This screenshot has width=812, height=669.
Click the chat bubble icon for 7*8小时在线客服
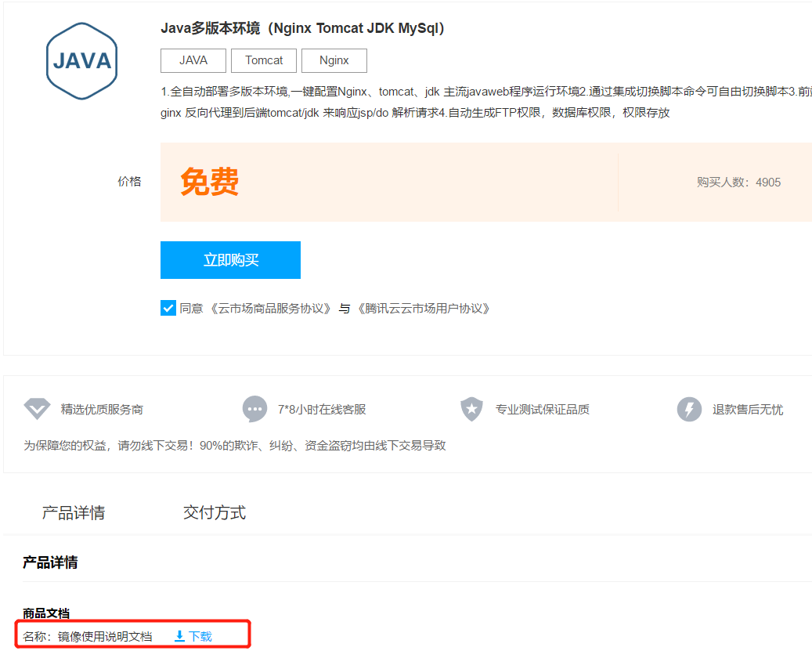(254, 408)
